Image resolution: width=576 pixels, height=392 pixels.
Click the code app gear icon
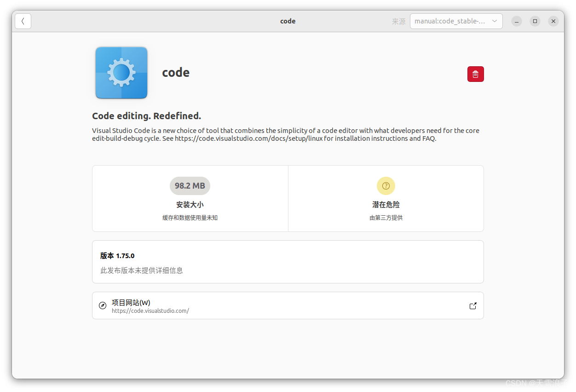click(121, 73)
